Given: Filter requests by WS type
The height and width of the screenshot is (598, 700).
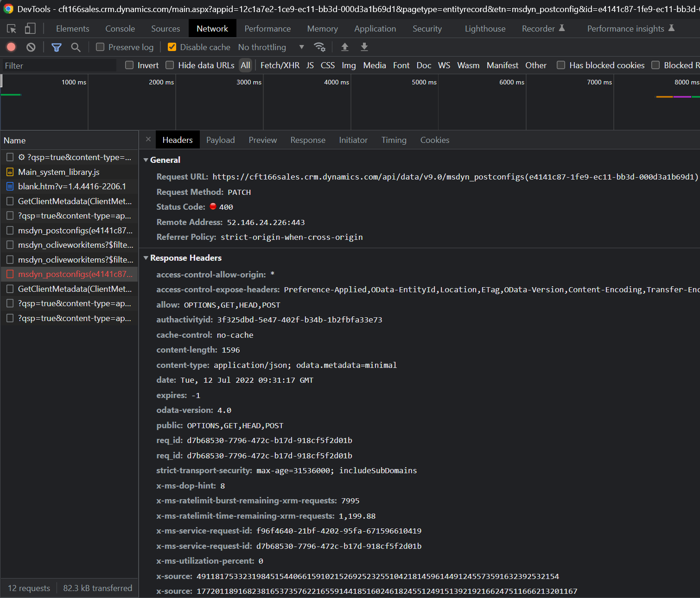Looking at the screenshot, I should 444,65.
